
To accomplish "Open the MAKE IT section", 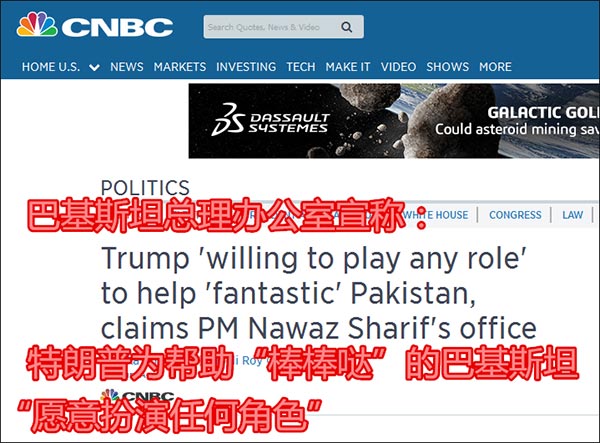I will coord(348,67).
